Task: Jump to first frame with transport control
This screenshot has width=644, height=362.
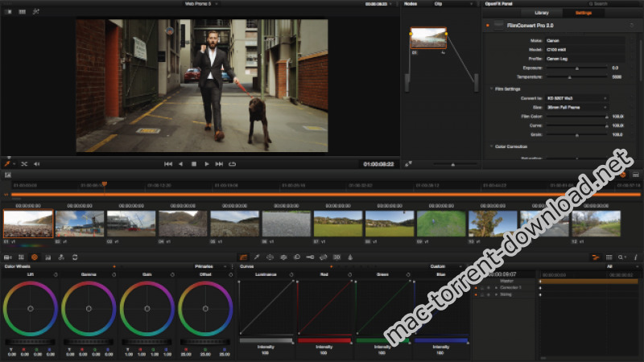Action: 167,163
